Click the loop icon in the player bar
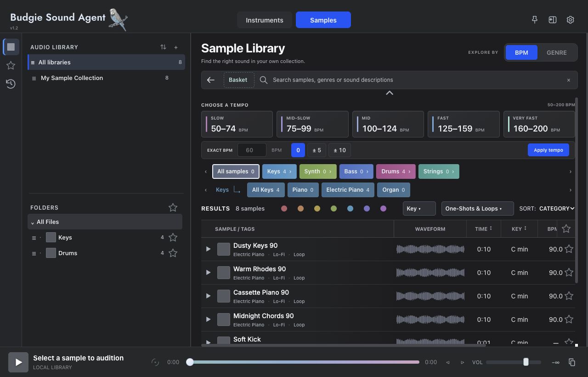 click(x=155, y=362)
